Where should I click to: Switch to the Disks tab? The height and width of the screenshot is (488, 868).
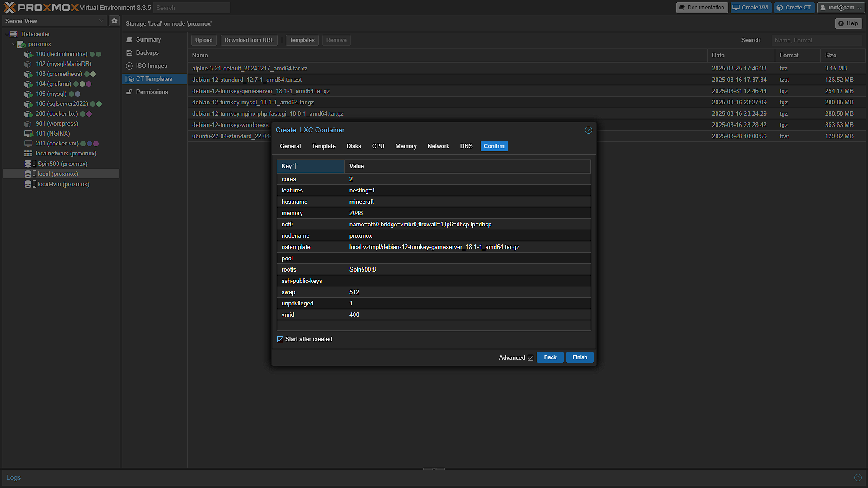tap(354, 146)
